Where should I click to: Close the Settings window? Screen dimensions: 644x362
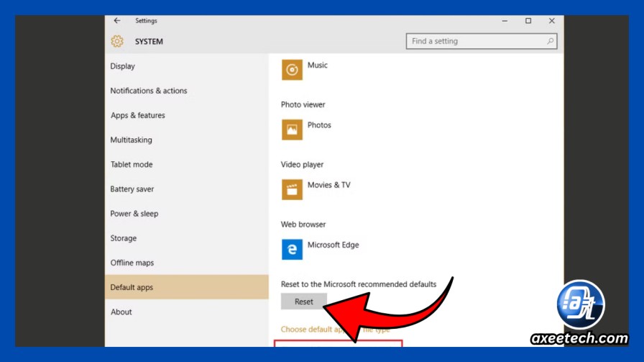click(x=551, y=21)
